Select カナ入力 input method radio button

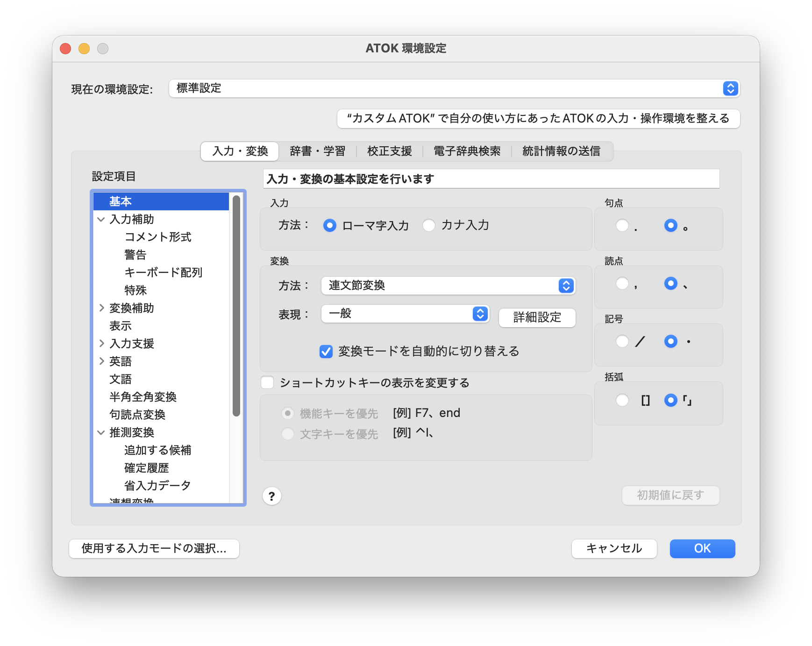pyautogui.click(x=429, y=225)
